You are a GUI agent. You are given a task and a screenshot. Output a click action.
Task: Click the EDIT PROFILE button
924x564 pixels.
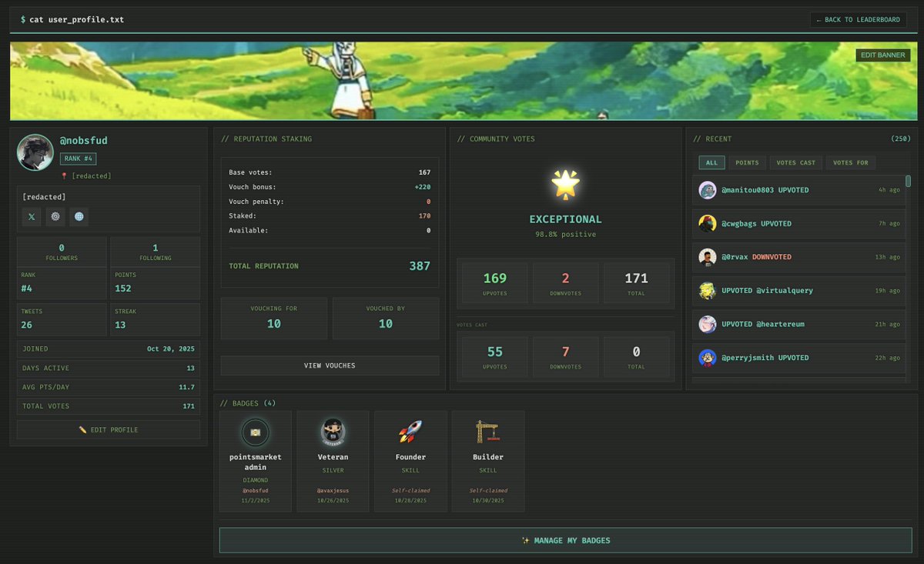click(109, 429)
